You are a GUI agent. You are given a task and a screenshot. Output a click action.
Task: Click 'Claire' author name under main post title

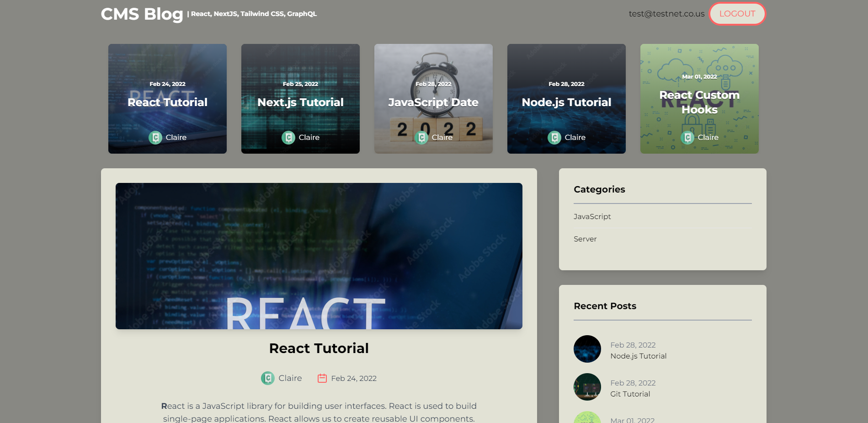(x=290, y=378)
